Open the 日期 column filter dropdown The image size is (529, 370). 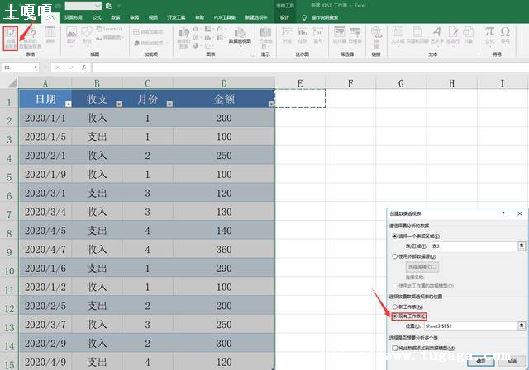point(68,104)
